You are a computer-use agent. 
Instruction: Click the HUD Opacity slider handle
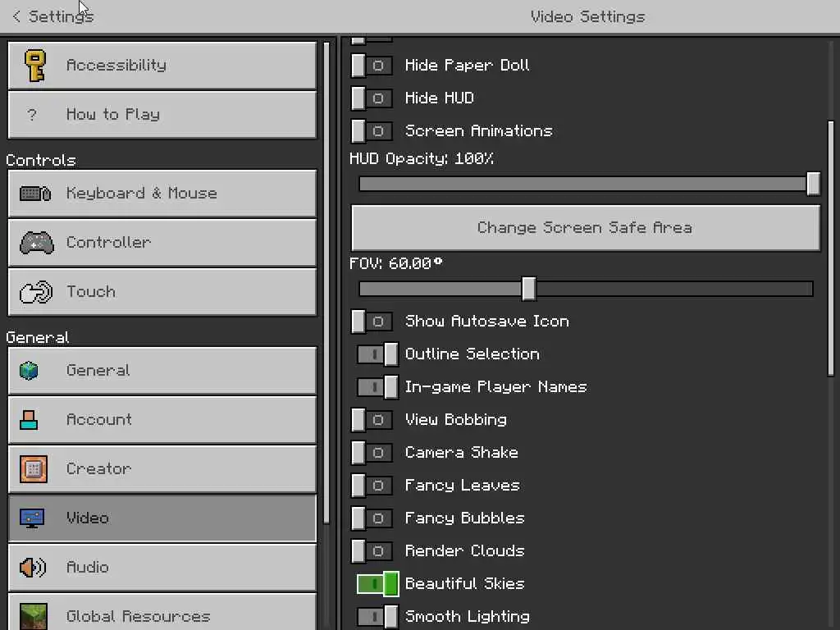click(813, 184)
